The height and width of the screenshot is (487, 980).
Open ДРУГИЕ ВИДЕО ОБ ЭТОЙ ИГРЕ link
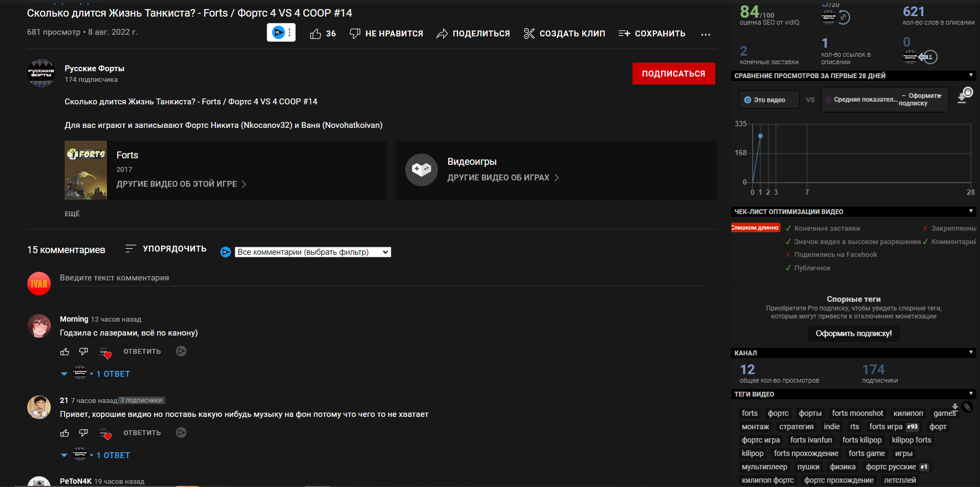pyautogui.click(x=181, y=184)
